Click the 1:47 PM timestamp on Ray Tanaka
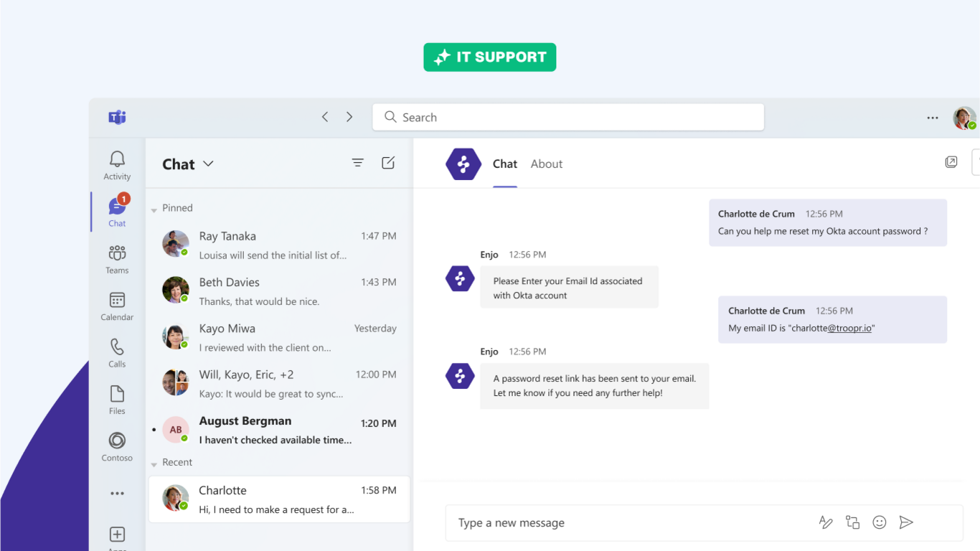Image resolution: width=980 pixels, height=551 pixels. (379, 236)
